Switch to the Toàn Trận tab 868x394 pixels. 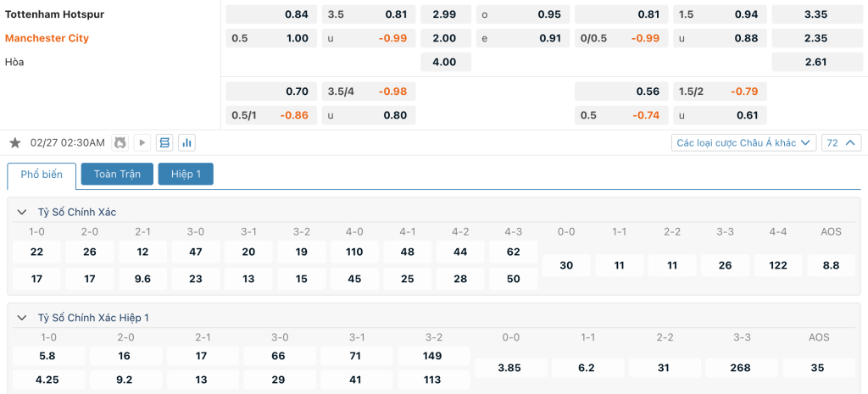tap(117, 174)
